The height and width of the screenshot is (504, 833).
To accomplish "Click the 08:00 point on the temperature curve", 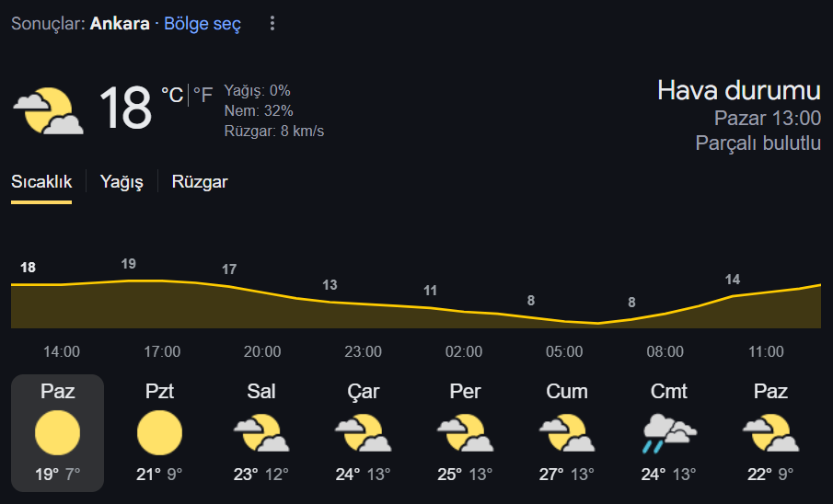I will click(665, 314).
